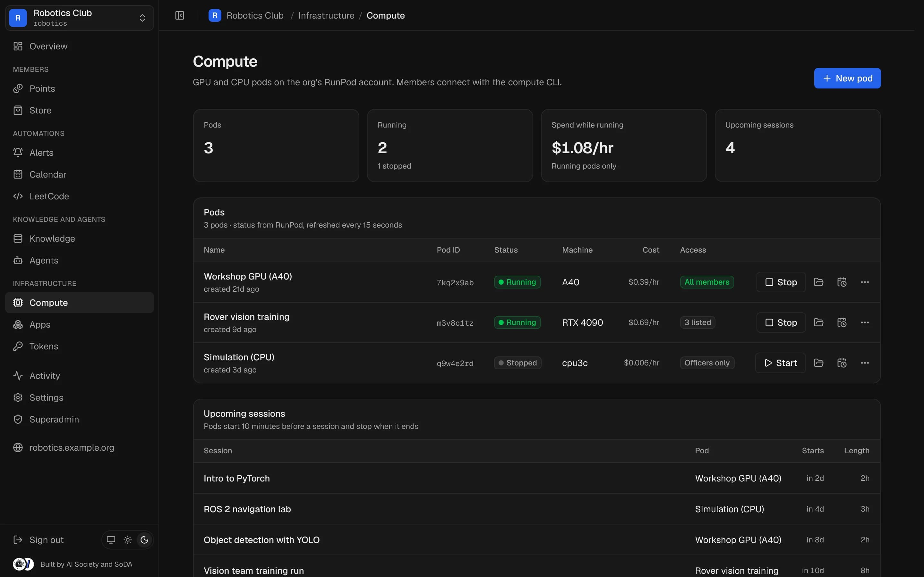Switch to light theme sun toggle

127,539
